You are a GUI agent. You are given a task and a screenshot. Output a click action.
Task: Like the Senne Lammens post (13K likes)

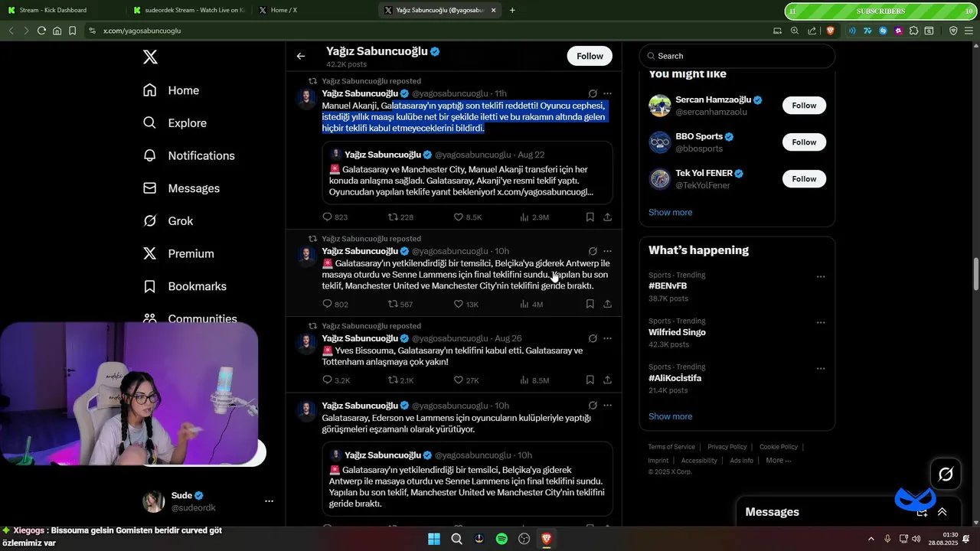click(466, 304)
